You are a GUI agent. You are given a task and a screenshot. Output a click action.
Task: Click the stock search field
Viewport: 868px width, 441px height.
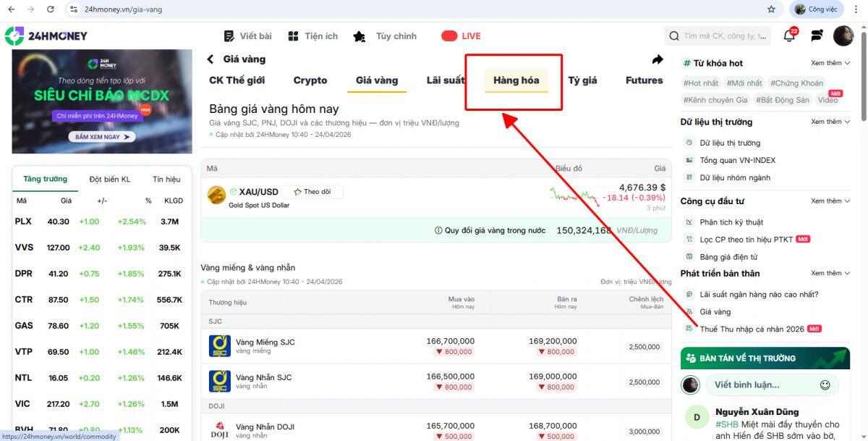pyautogui.click(x=718, y=36)
